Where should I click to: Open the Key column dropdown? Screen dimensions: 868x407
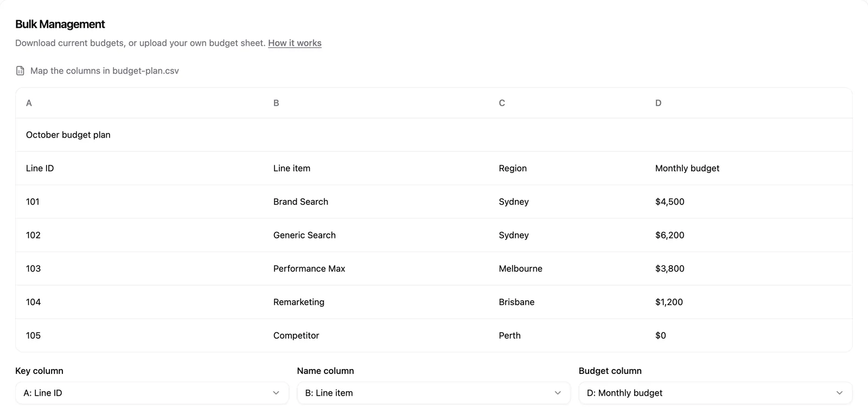coord(152,393)
